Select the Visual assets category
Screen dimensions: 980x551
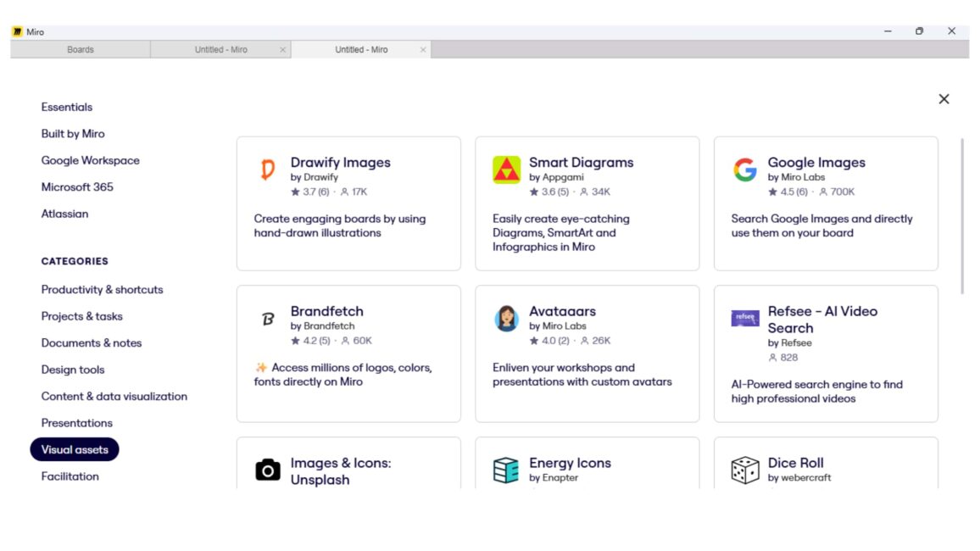(x=75, y=450)
